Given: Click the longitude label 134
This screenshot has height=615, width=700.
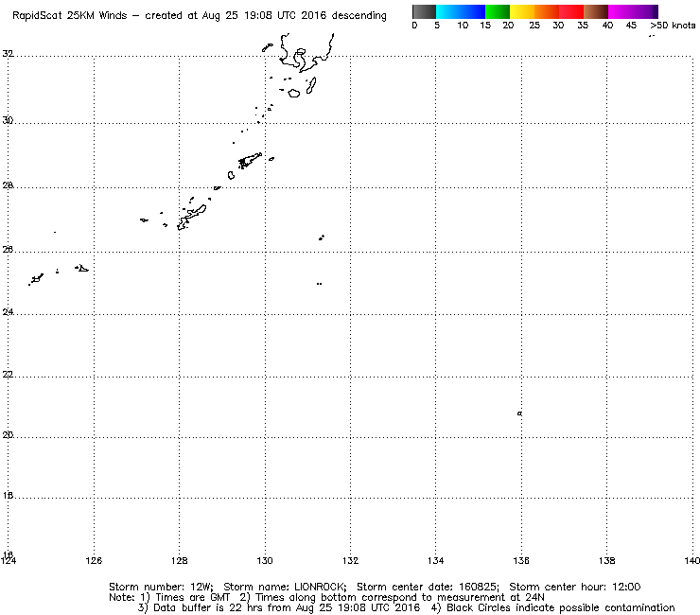Looking at the screenshot, I should (436, 560).
